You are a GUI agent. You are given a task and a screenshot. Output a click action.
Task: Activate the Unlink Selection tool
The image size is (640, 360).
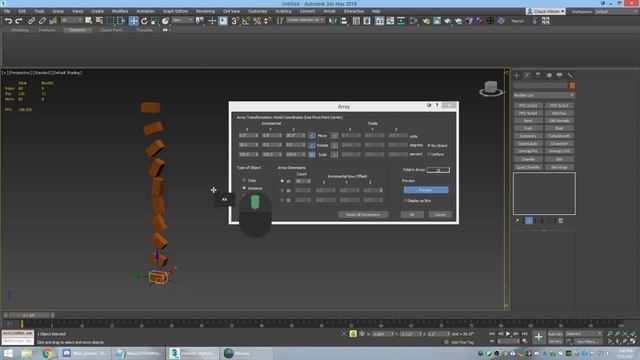[x=42, y=21]
